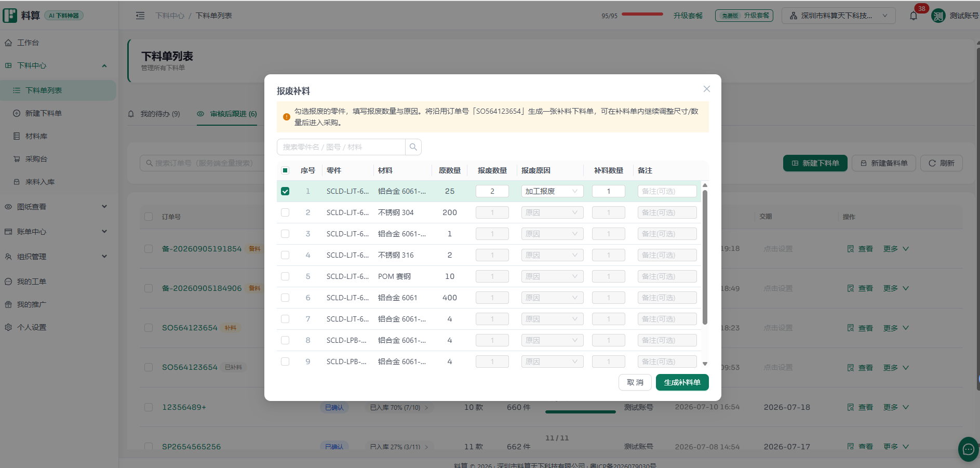The image size is (980, 468).
Task: Click the 测 user avatar icon
Action: tap(938, 16)
